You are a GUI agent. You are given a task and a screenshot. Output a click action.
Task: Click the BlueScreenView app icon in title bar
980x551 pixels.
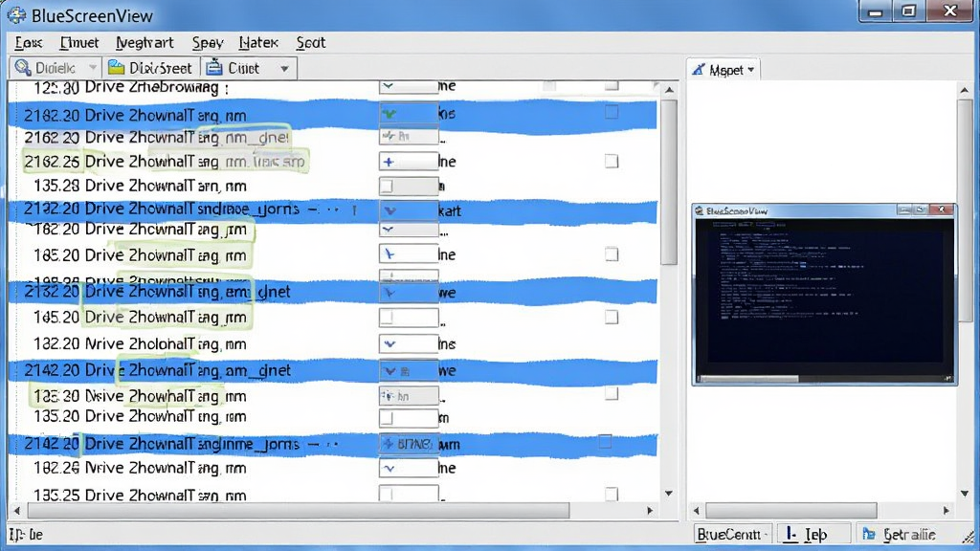[x=16, y=15]
